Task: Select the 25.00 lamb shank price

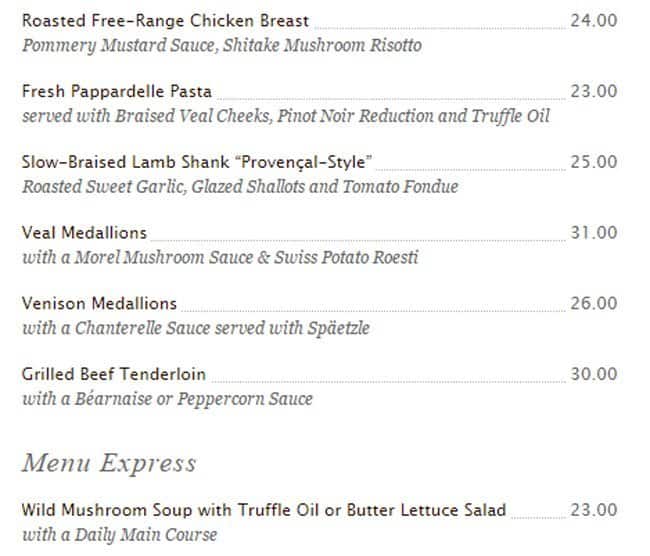Action: pos(594,162)
